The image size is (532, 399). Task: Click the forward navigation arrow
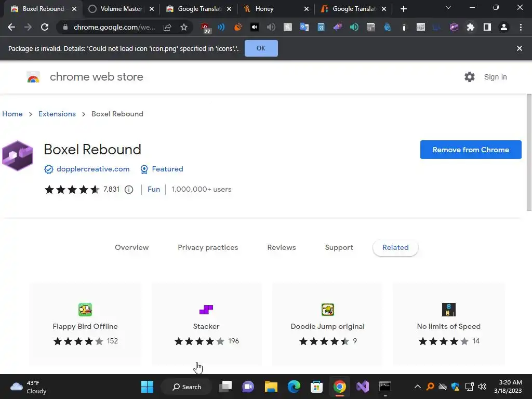pyautogui.click(x=28, y=27)
